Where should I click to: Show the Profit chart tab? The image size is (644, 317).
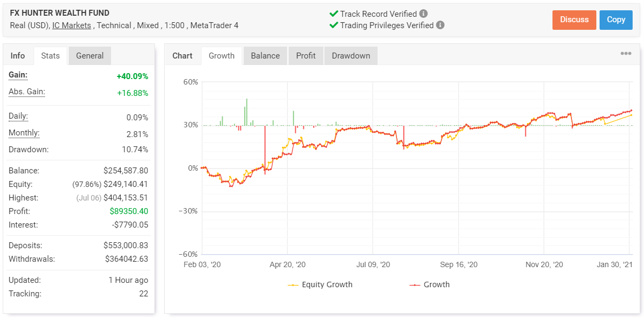click(305, 56)
